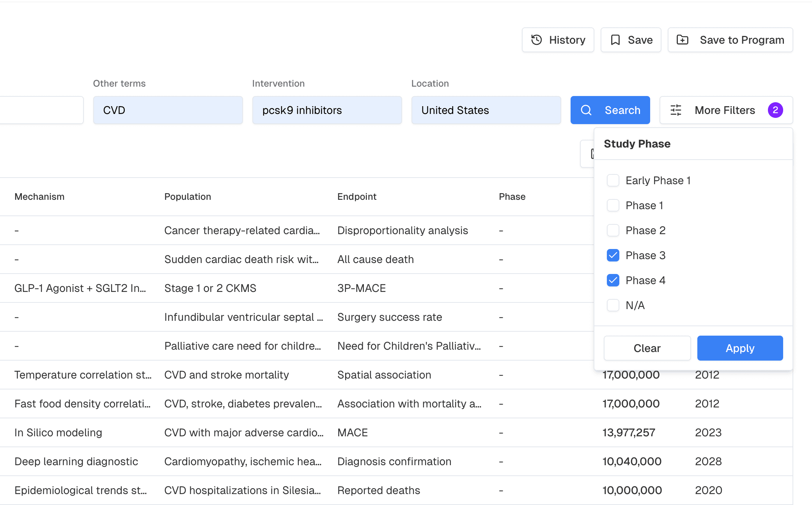Enable the Phase 1 filter
This screenshot has width=812, height=505.
[x=613, y=205]
